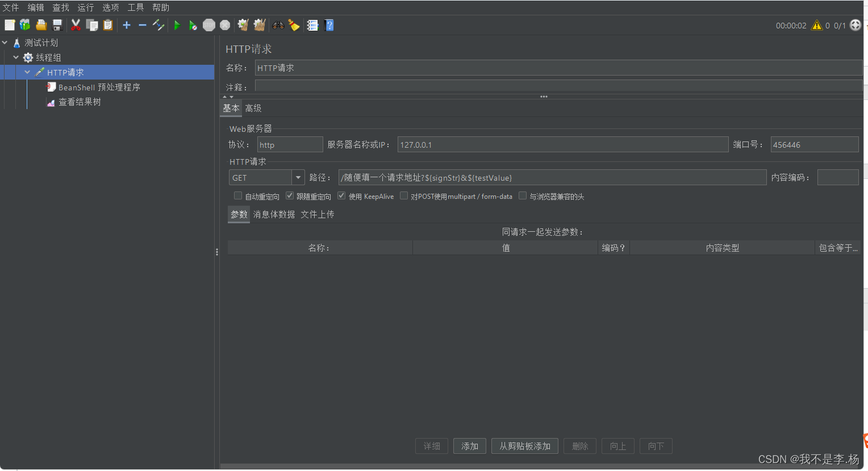Click the 名称 field containing HTTP请求
Image resolution: width=868 pixels, height=471 pixels.
558,68
